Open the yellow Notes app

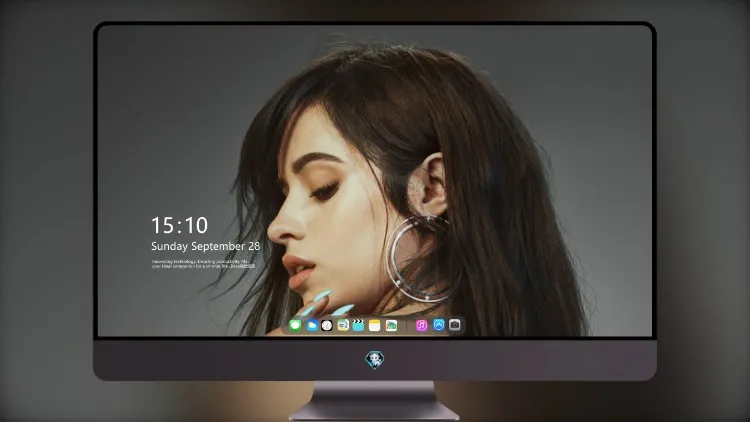click(x=375, y=326)
